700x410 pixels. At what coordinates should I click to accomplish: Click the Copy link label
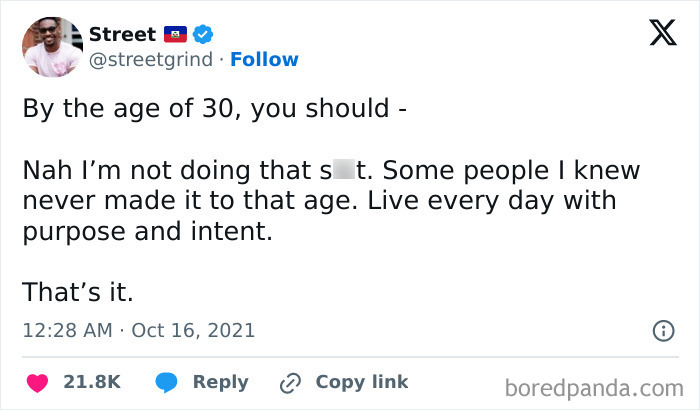362,382
